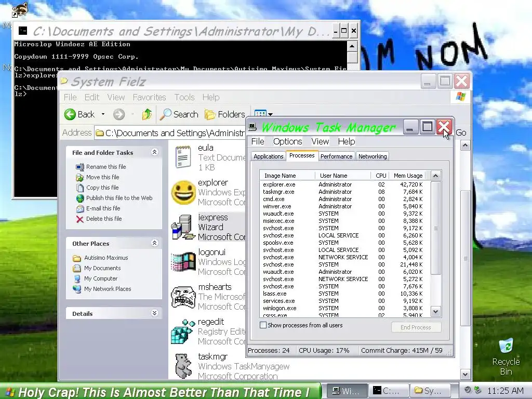Viewport: 532px width, 399px height.
Task: Switch to the Performance tab
Action: [x=336, y=156]
